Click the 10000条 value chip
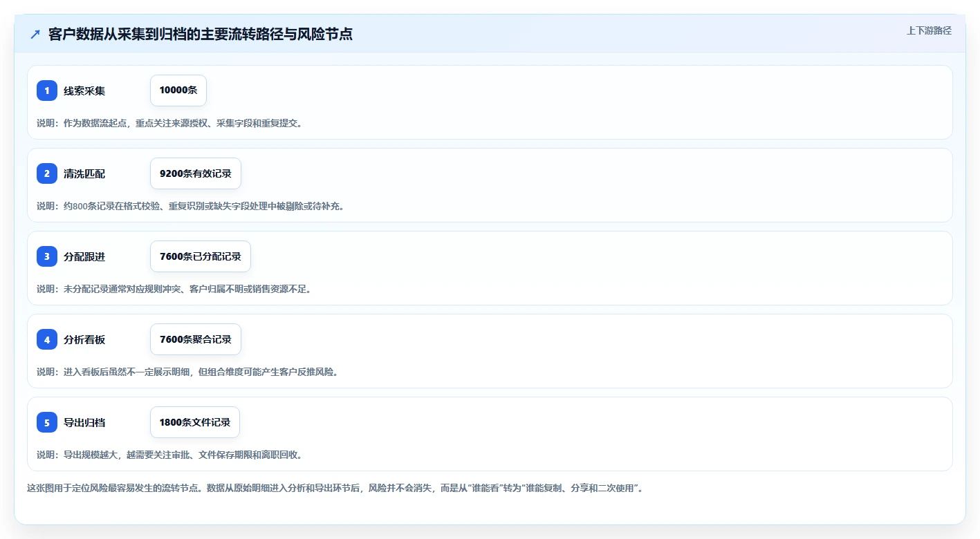This screenshot has height=539, width=980. pyautogui.click(x=178, y=91)
